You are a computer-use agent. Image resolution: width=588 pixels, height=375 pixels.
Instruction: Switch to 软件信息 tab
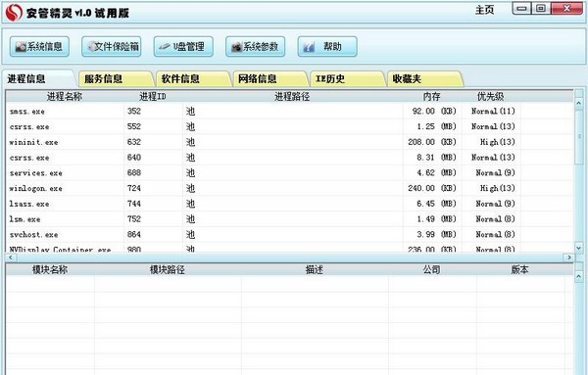pos(193,79)
